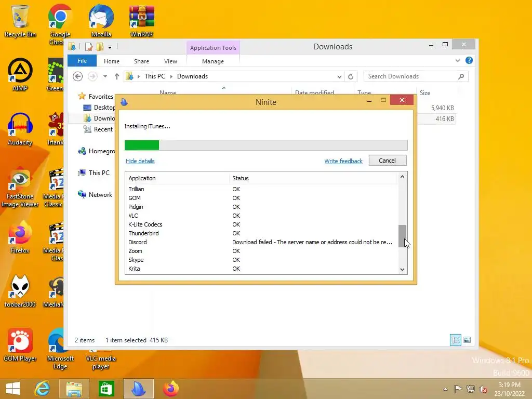Select the K-Lite Codecs row
532x399 pixels.
261,224
